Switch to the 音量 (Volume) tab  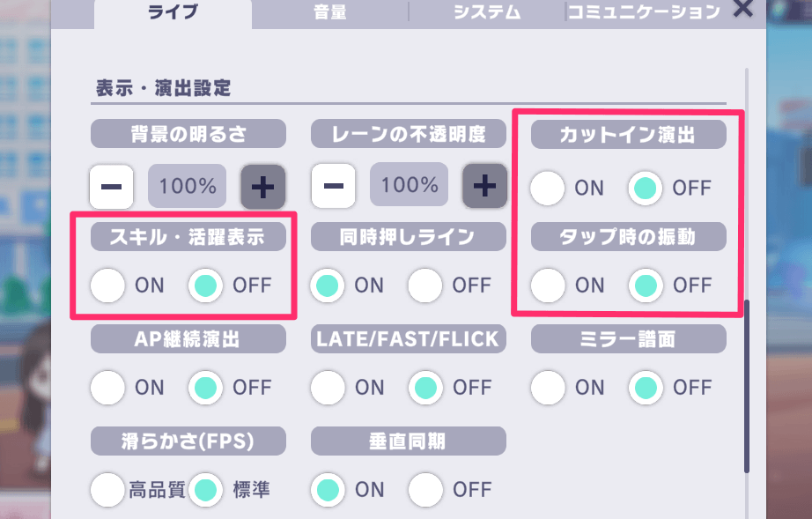point(328,12)
